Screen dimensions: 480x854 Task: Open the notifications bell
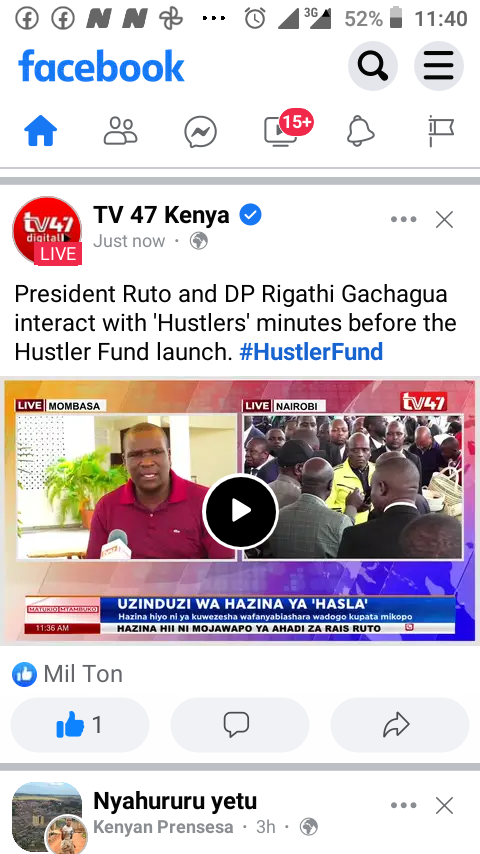[x=361, y=131]
